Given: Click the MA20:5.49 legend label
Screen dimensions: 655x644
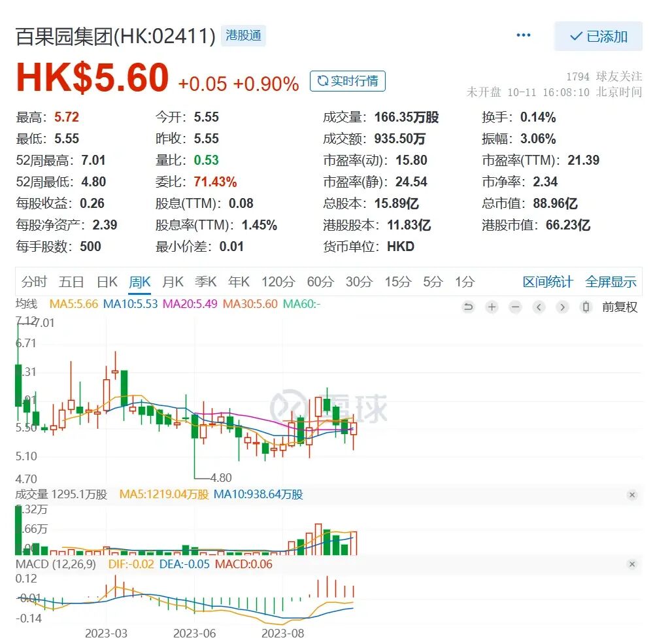Looking at the screenshot, I should pyautogui.click(x=190, y=304).
